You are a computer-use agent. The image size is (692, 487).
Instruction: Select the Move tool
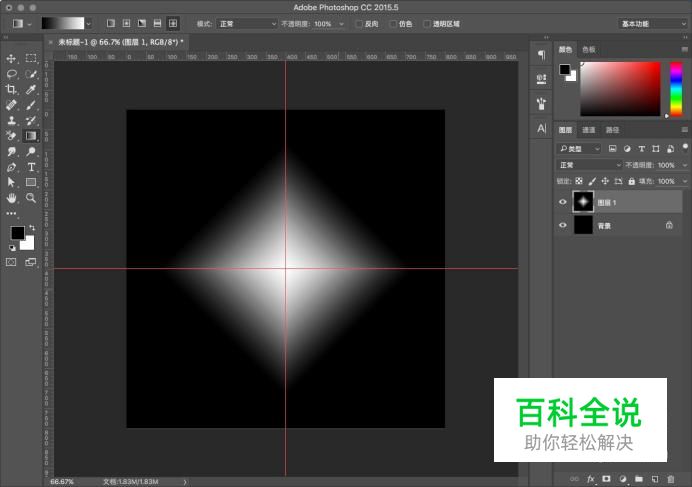12,59
